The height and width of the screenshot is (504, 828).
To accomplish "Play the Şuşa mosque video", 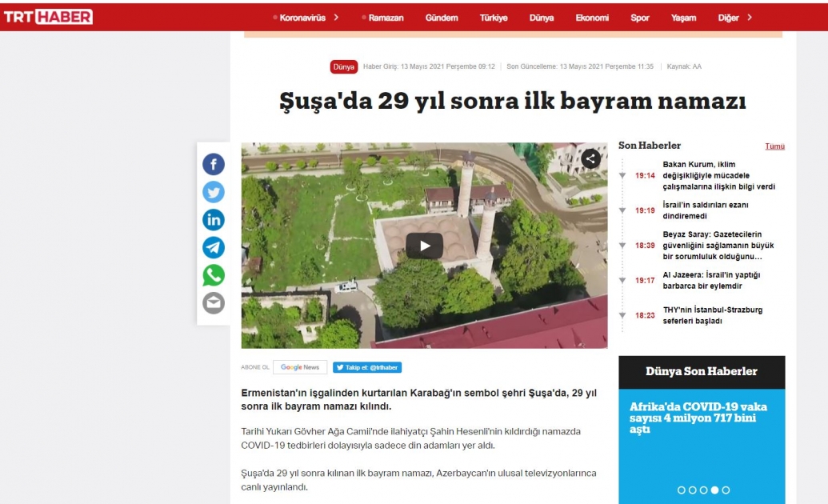I will (425, 246).
